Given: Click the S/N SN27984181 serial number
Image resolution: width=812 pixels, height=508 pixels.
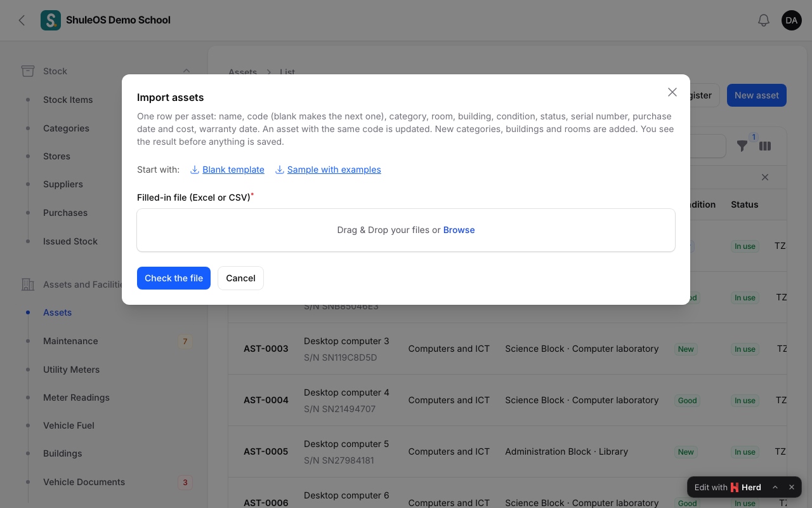Looking at the screenshot, I should click(339, 460).
